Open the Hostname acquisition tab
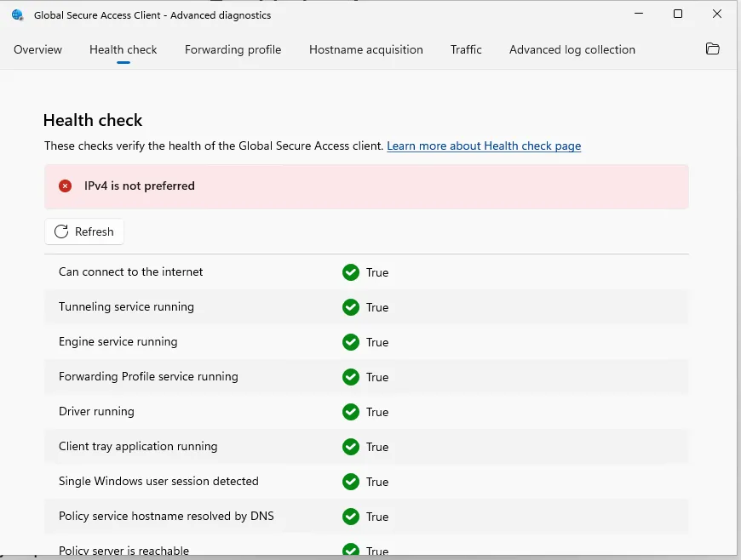The width and height of the screenshot is (741, 560). click(365, 49)
